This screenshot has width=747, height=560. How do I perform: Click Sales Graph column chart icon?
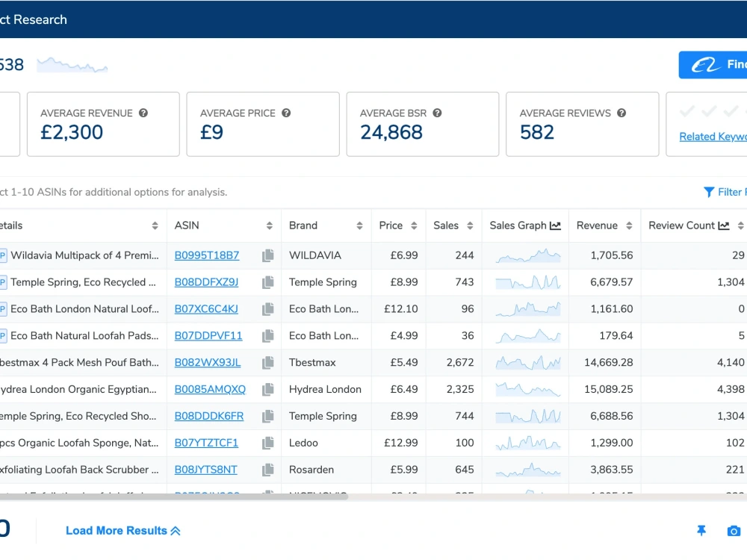click(556, 225)
